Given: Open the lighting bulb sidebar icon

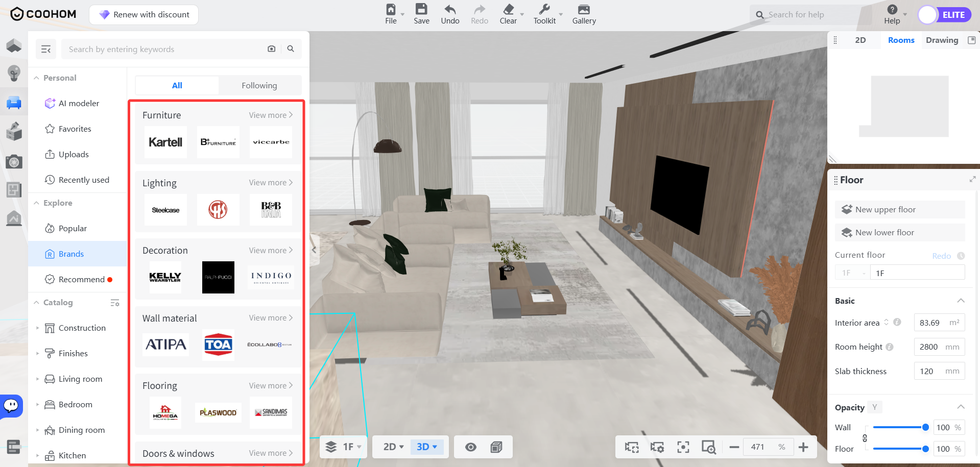Looking at the screenshot, I should click(14, 73).
